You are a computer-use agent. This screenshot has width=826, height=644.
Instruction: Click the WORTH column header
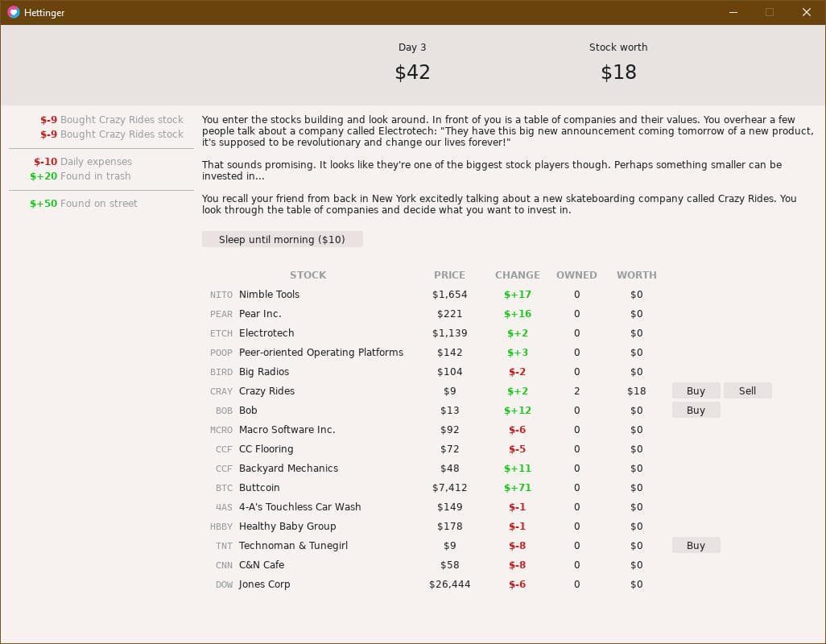pos(636,275)
